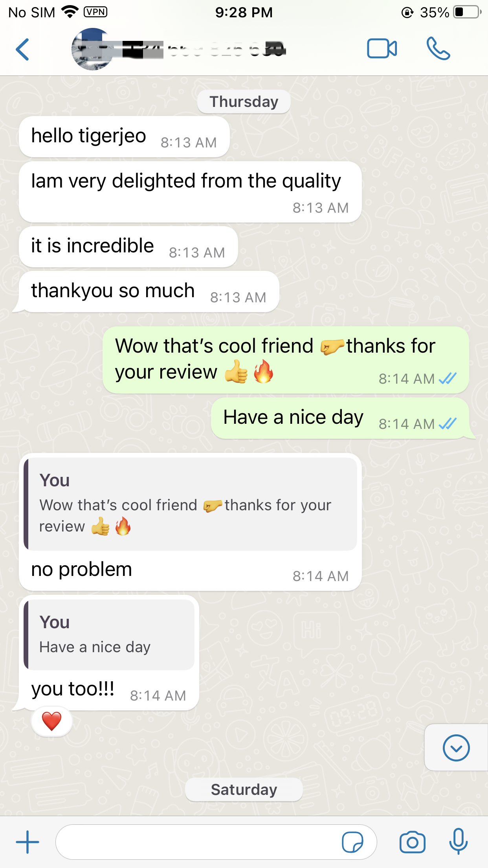This screenshot has width=488, height=868.
Task: Open the sticker picker in message field
Action: [x=352, y=842]
